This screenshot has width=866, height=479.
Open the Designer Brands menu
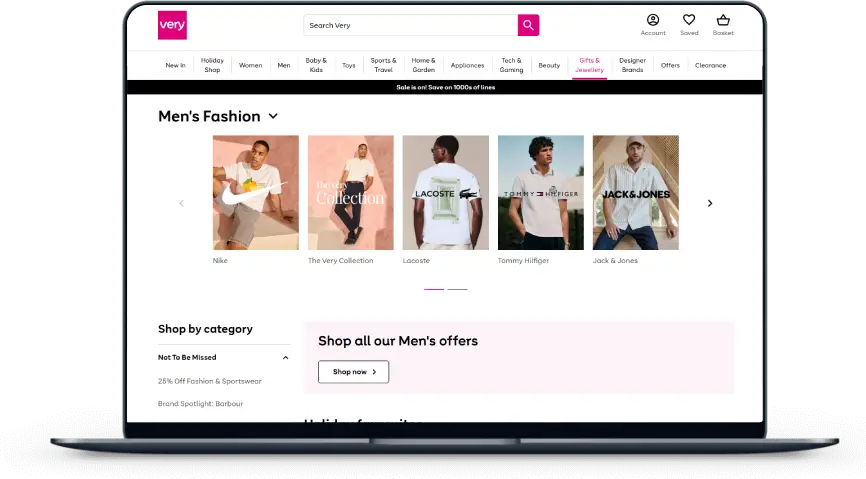(632, 65)
